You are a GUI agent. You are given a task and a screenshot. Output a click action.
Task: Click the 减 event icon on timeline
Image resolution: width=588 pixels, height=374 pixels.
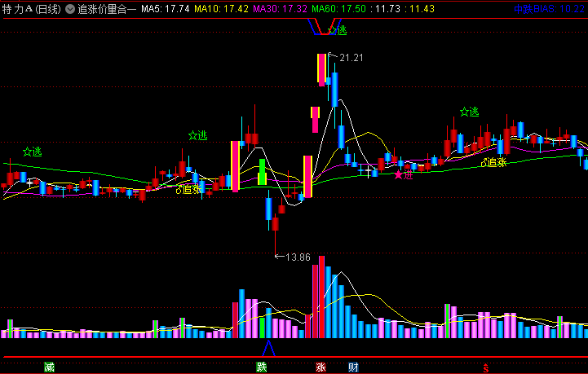[49, 367]
